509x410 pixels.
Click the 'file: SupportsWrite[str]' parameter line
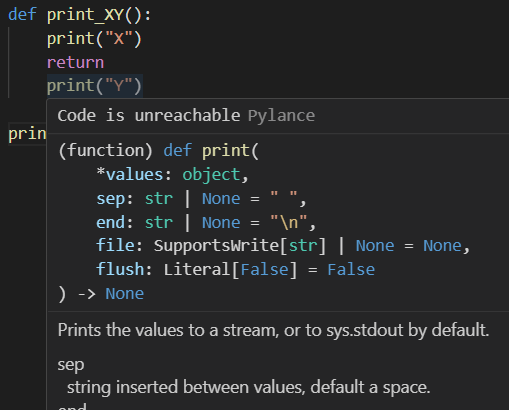[x=283, y=246]
